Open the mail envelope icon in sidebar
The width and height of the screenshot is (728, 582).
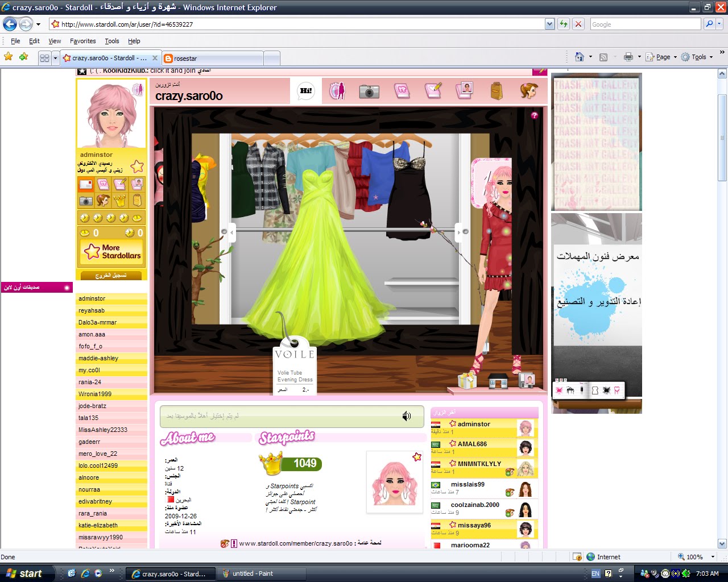pyautogui.click(x=86, y=184)
